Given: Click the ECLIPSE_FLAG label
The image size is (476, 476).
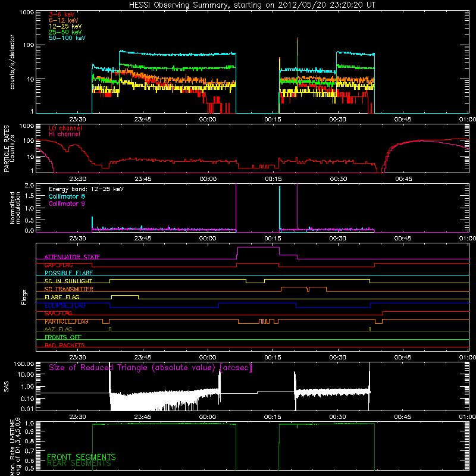Looking at the screenshot, I should 65,305.
